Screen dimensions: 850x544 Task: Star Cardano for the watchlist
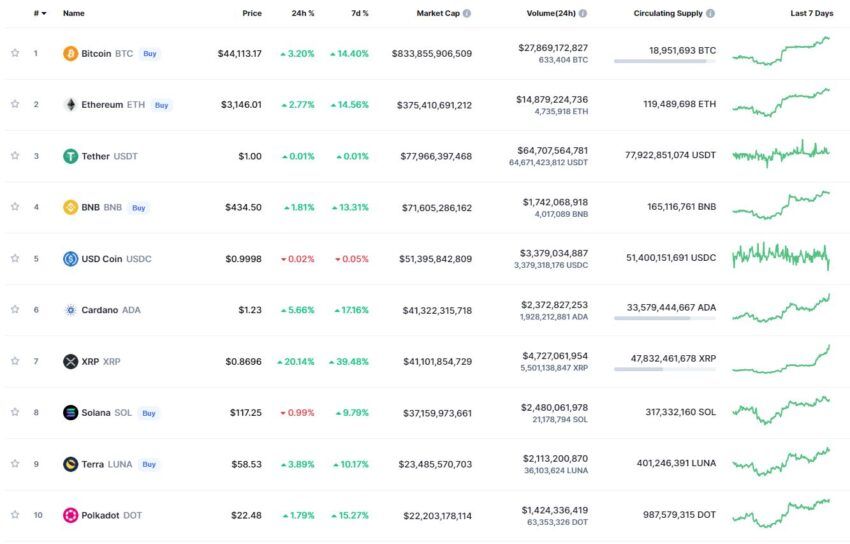(15, 309)
